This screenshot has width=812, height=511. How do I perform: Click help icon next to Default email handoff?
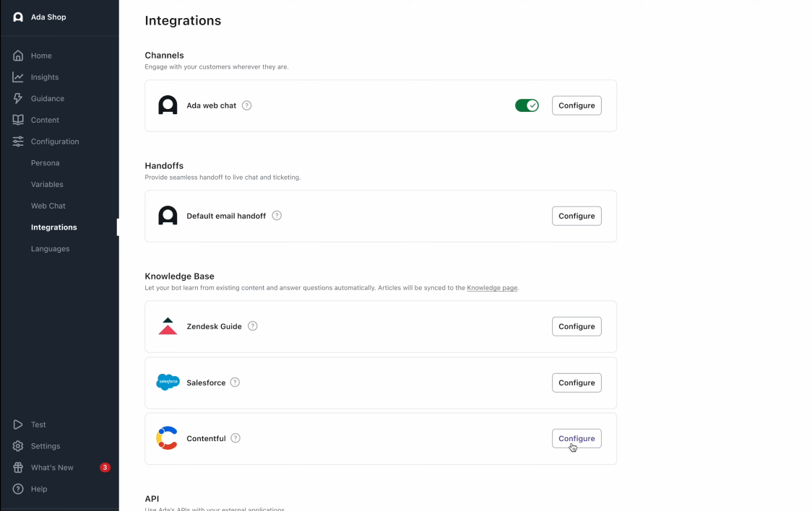point(277,216)
